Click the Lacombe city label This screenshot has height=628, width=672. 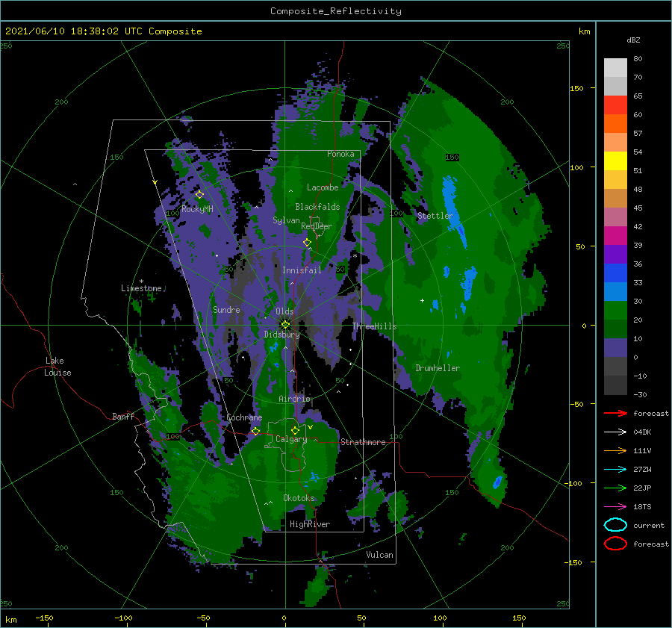pyautogui.click(x=323, y=187)
